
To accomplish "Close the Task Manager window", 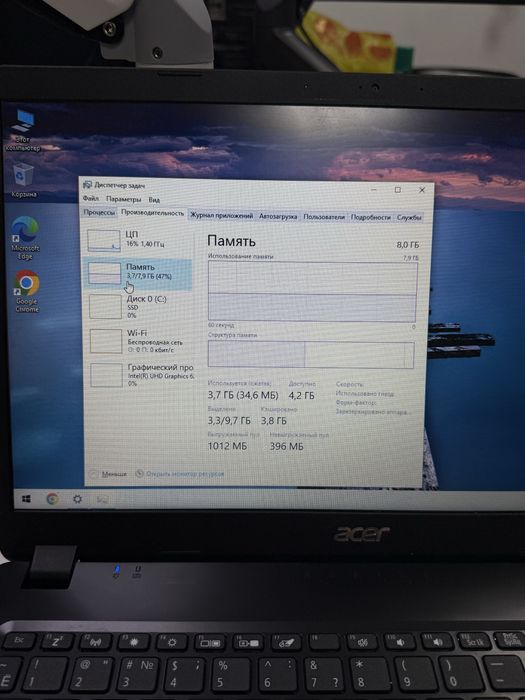I will [421, 190].
